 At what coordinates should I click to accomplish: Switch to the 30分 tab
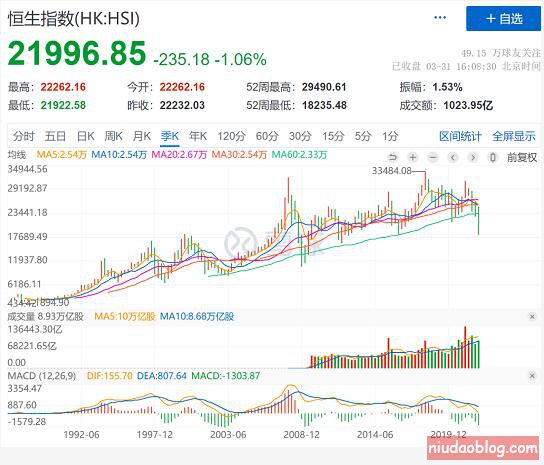tap(300, 136)
